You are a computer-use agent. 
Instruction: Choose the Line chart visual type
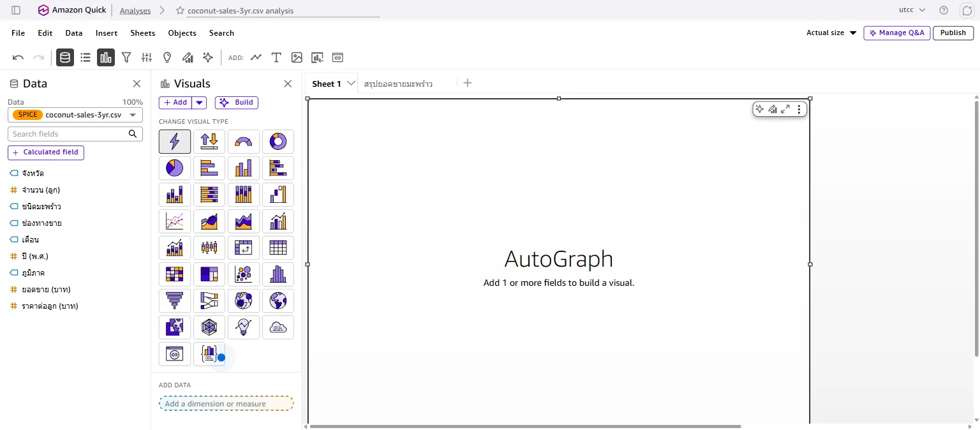tap(175, 221)
